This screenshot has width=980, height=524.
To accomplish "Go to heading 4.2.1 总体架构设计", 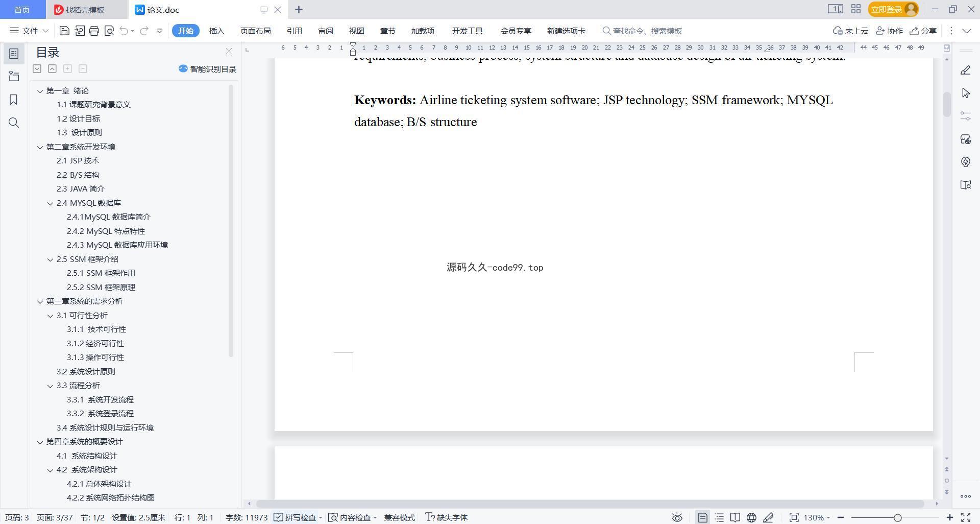I will tap(99, 484).
